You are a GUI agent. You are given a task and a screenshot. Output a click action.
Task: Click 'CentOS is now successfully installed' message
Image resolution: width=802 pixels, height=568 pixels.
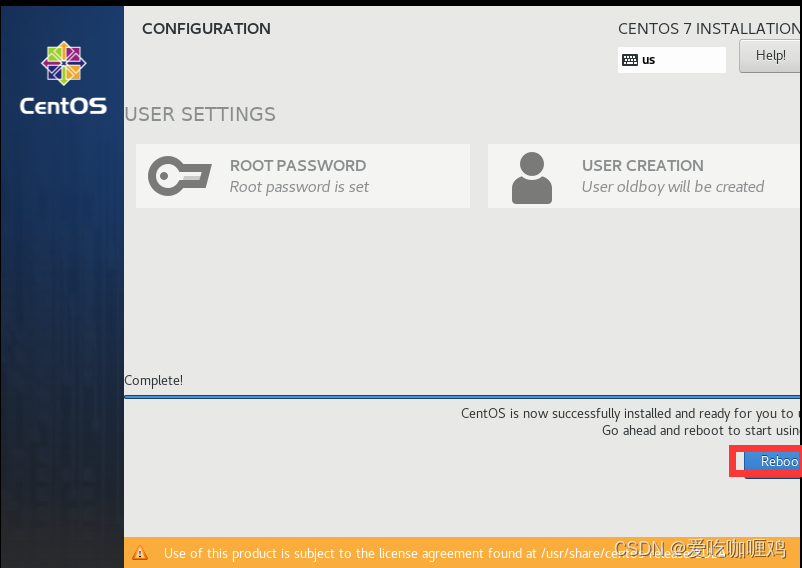coord(631,413)
